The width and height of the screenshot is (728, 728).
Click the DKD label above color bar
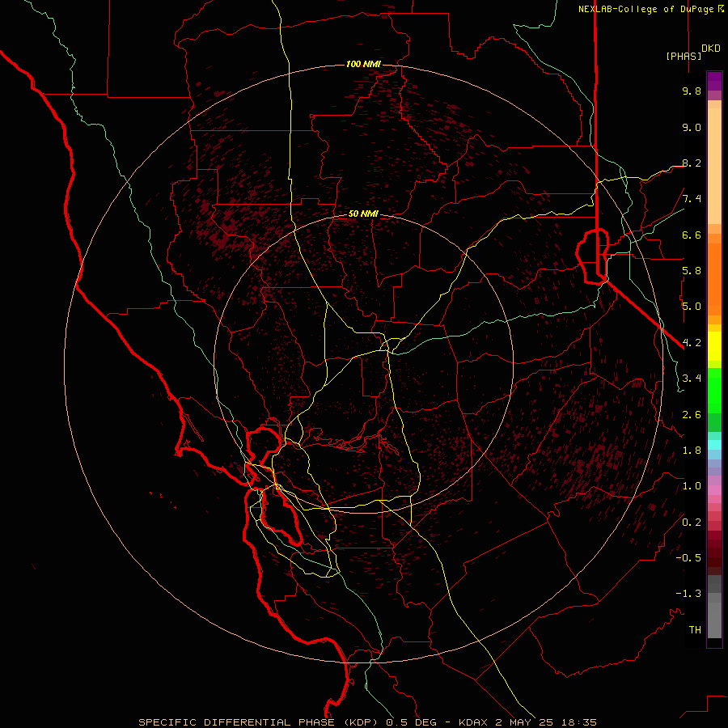(711, 49)
